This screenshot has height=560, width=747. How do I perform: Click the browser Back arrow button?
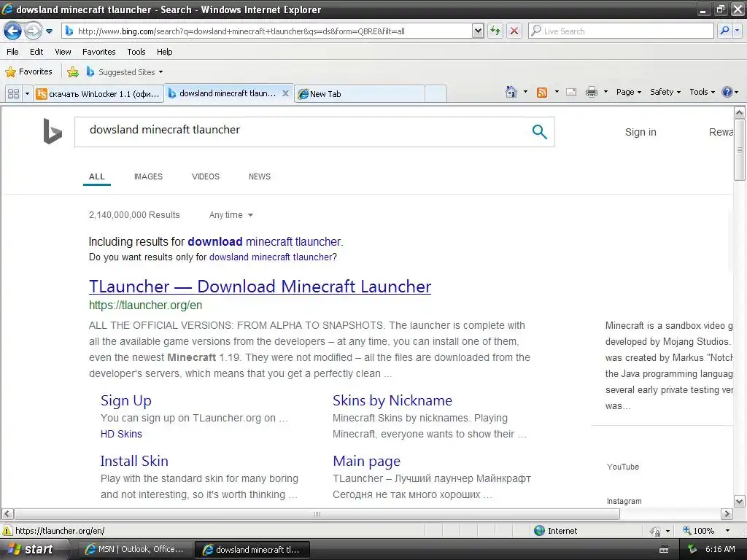(13, 31)
